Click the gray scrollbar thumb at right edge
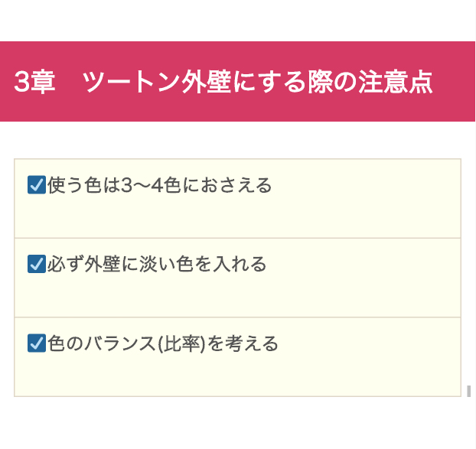Screen dimensions: 476x449 click(x=468, y=391)
